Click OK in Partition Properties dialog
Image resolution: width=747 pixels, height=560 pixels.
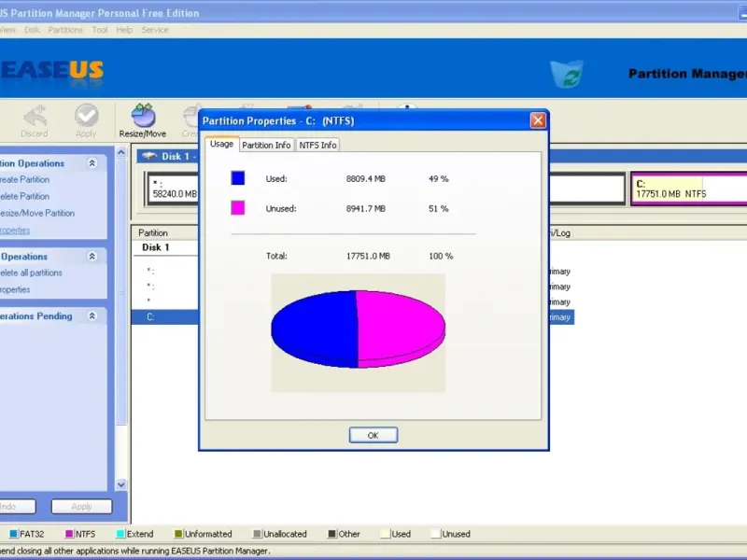point(373,435)
